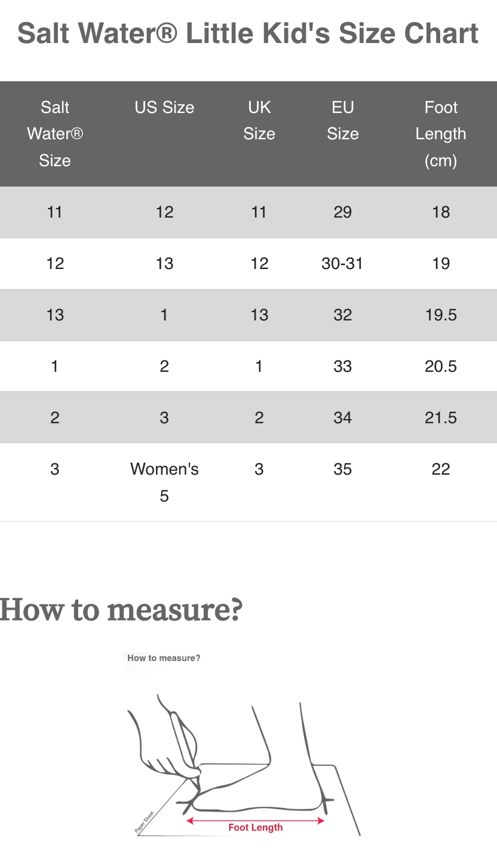Select the 20.5 foot length cell
Viewport: 497px width, 868px height.
(x=441, y=366)
